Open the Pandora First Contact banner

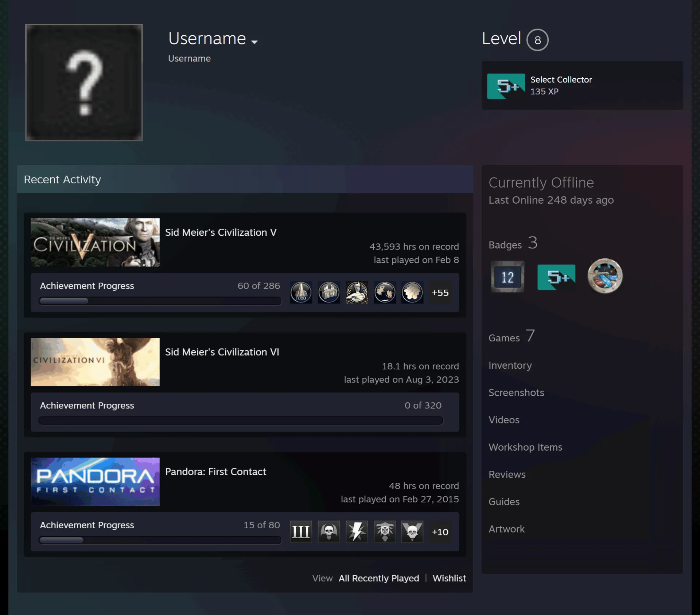[x=95, y=481]
